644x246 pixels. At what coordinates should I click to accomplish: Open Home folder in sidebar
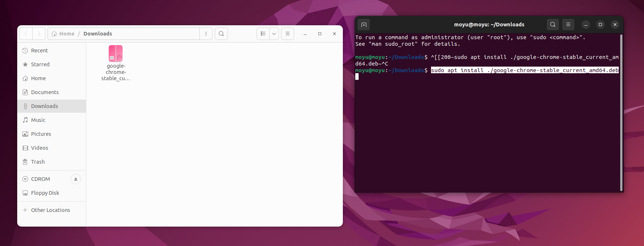(52, 78)
